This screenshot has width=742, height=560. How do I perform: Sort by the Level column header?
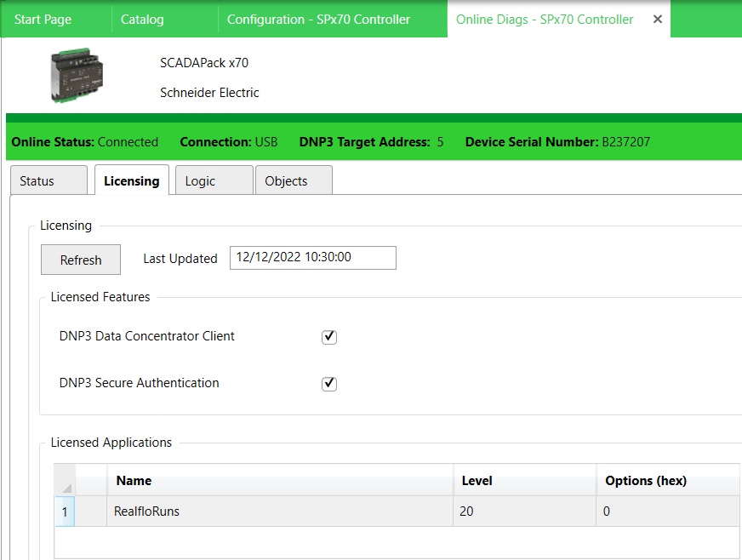524,481
